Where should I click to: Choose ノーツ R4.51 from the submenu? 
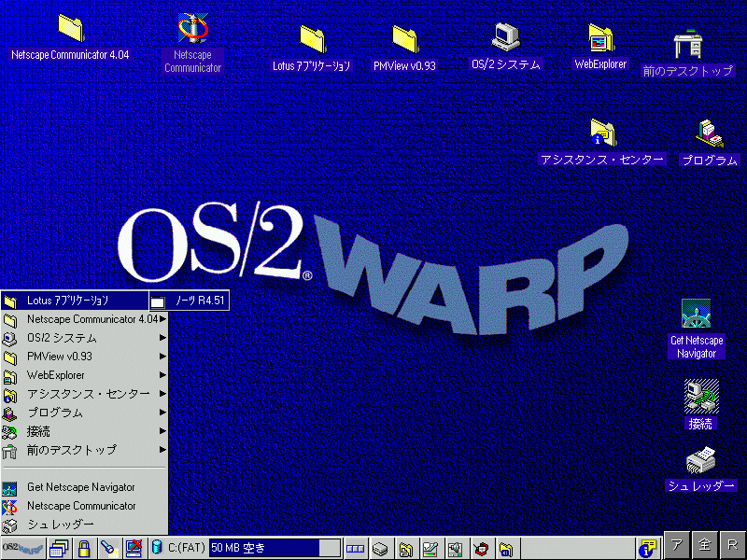tap(190, 301)
